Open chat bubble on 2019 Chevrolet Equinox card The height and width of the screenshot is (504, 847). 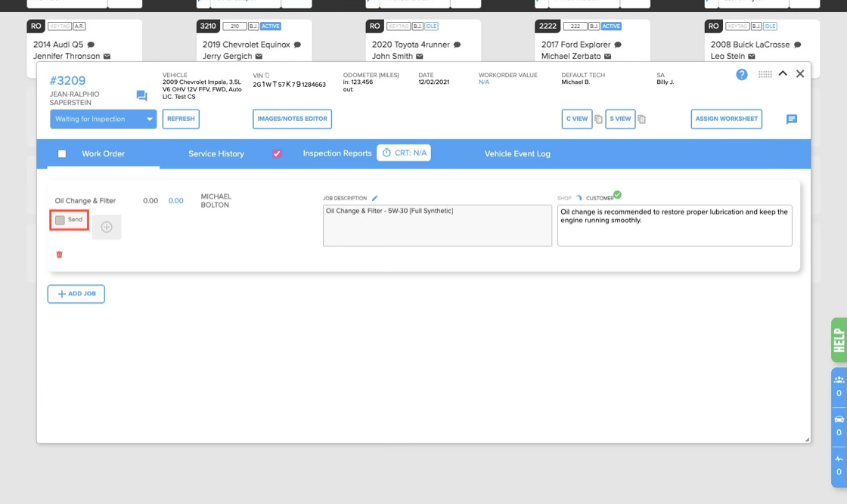[x=297, y=45]
